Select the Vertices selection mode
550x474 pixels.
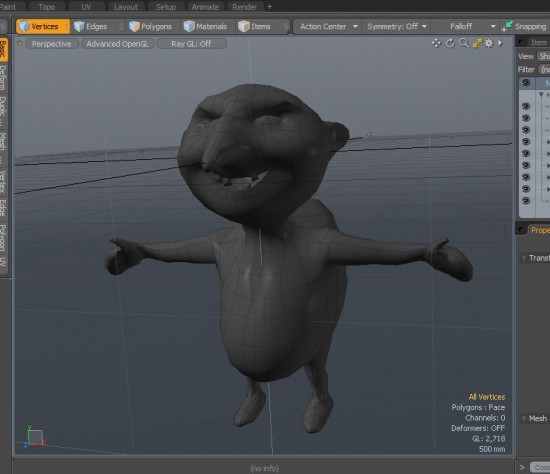click(x=43, y=26)
